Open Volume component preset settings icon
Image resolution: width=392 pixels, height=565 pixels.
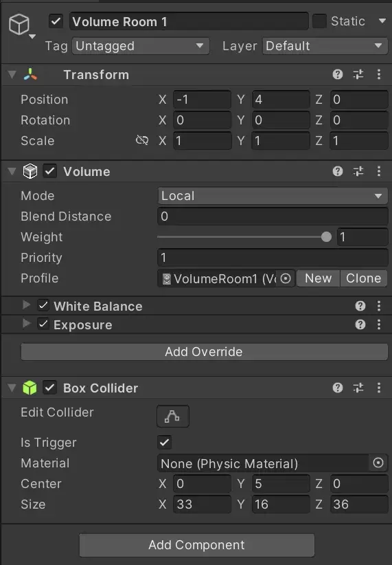pos(358,172)
